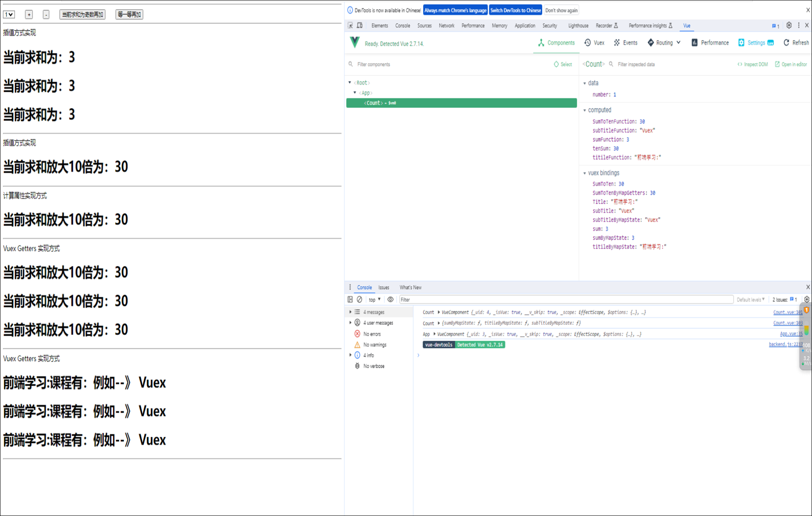Collapse the data section
812x516 pixels.
pos(585,83)
